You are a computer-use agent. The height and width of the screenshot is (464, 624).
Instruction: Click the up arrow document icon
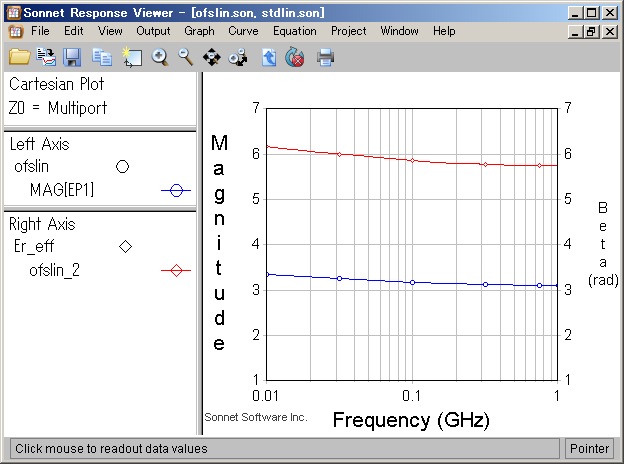click(269, 57)
